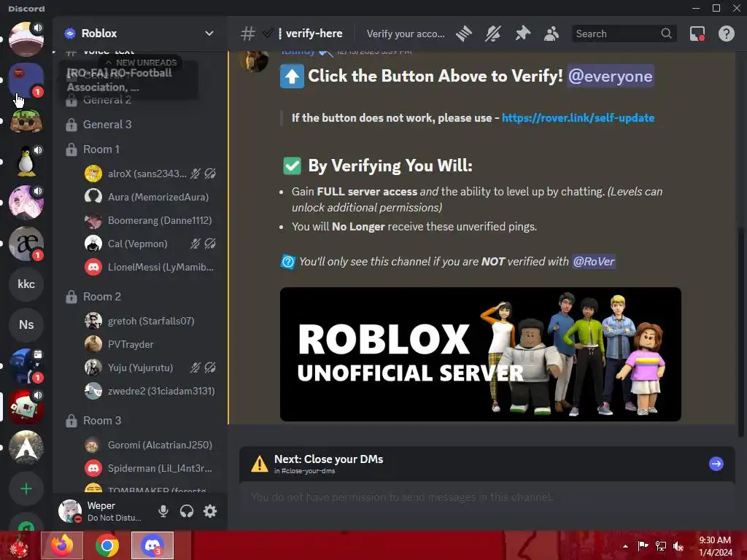Click user Aura (MemorizedAura)
The image size is (747, 560).
click(x=150, y=197)
